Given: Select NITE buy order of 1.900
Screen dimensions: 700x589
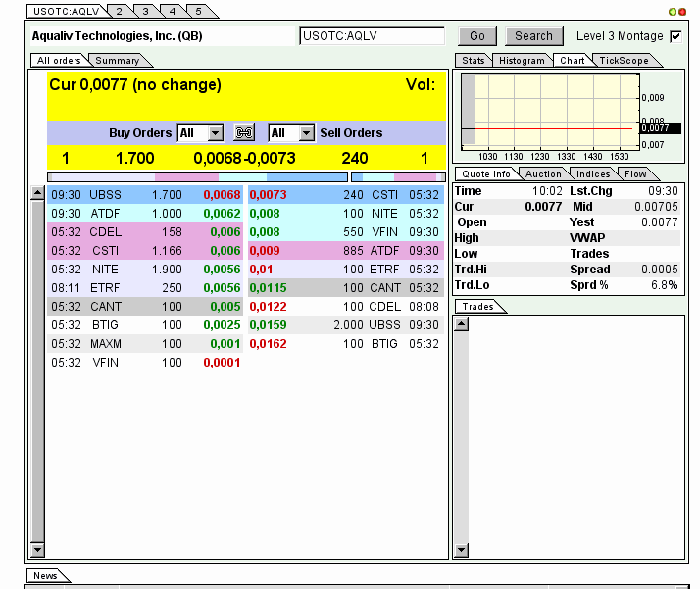Looking at the screenshot, I should click(x=145, y=270).
